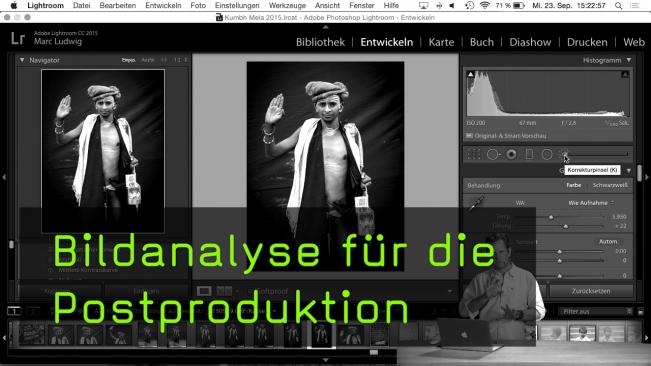Open the Einstellungen menu

237,5
